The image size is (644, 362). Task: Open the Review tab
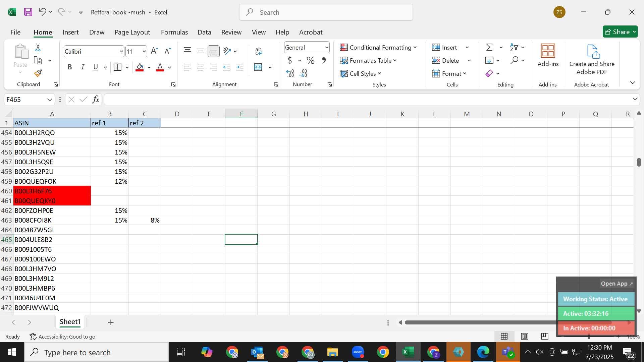[x=231, y=32]
